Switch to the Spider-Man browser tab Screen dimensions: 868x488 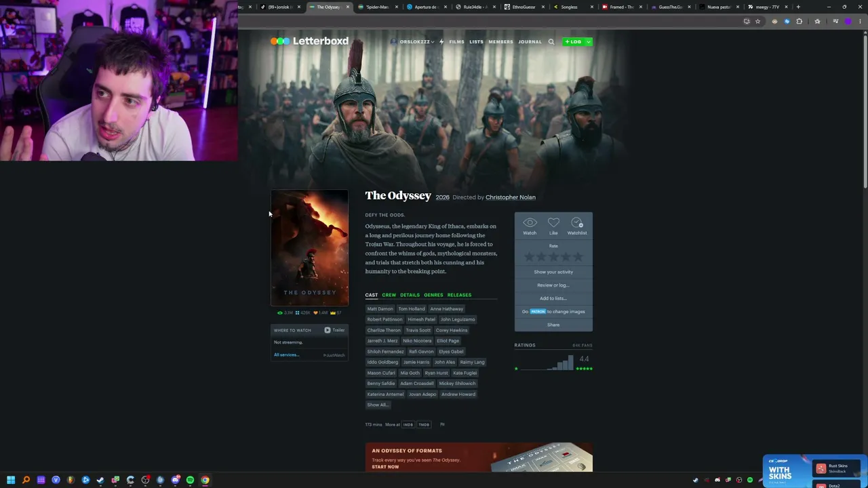pos(376,7)
